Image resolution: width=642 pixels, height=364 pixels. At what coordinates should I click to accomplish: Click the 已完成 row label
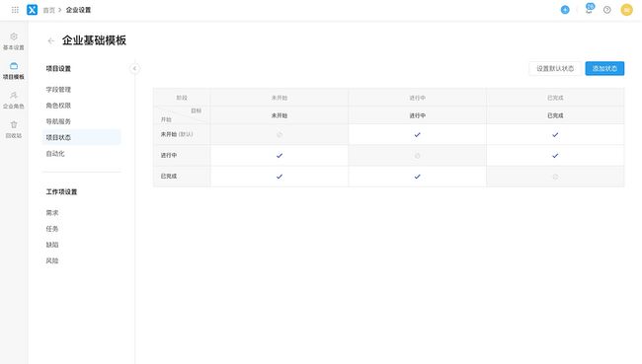tap(169, 177)
